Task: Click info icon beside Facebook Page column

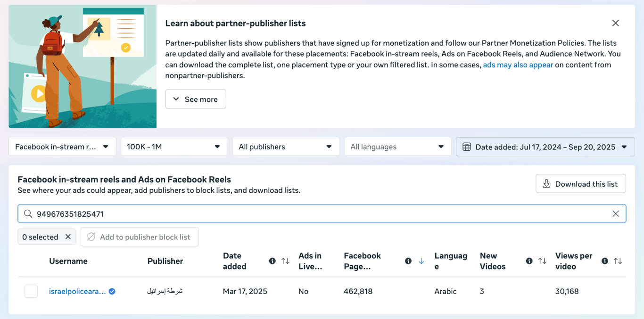Action: tap(408, 261)
